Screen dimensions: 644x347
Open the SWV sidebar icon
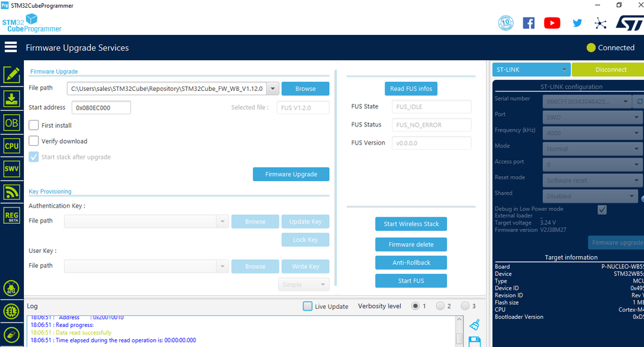point(12,169)
